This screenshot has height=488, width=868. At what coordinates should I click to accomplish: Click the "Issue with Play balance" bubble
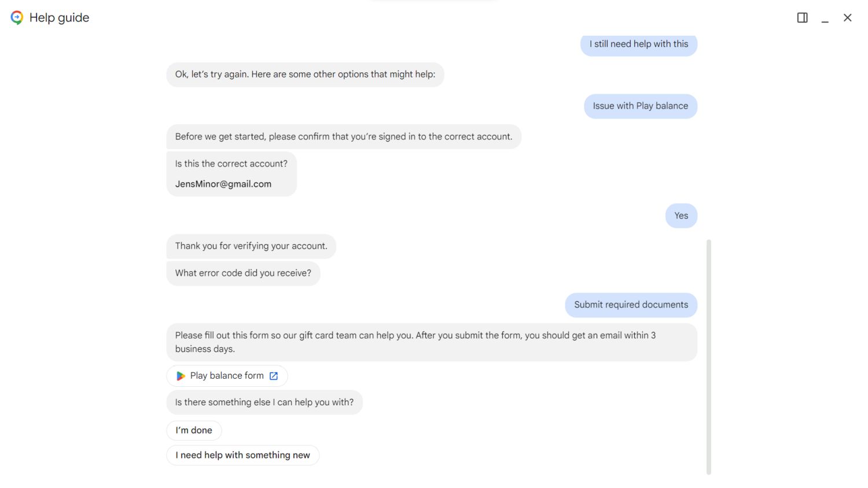[x=640, y=106]
